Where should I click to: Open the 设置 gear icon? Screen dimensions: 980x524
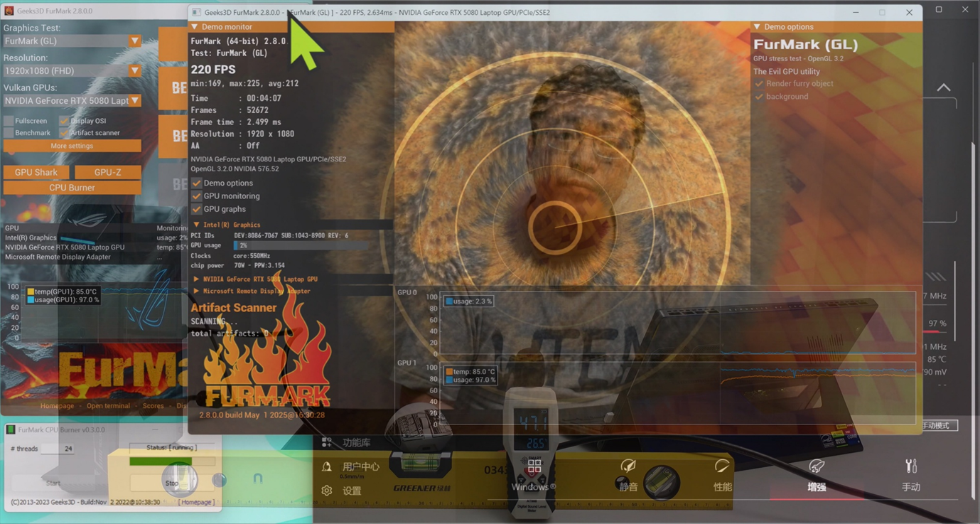point(327,491)
